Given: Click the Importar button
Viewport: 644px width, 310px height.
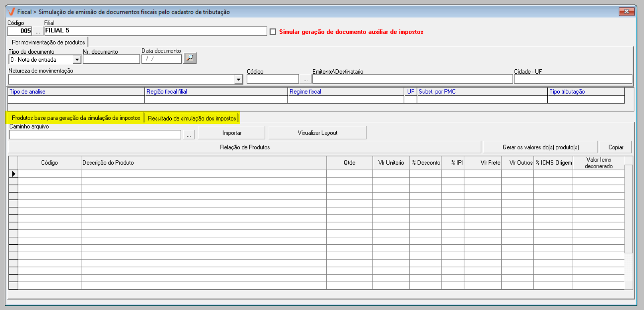Looking at the screenshot, I should 232,133.
